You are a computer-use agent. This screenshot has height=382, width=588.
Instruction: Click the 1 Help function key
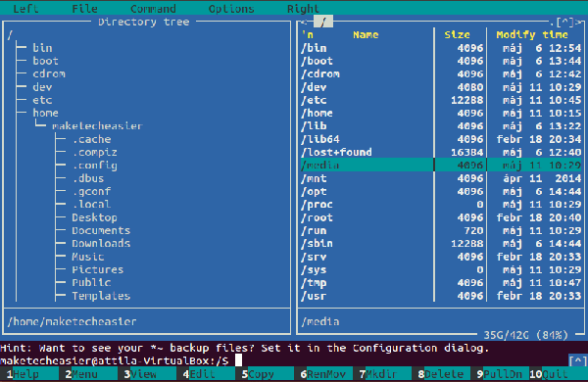29,374
